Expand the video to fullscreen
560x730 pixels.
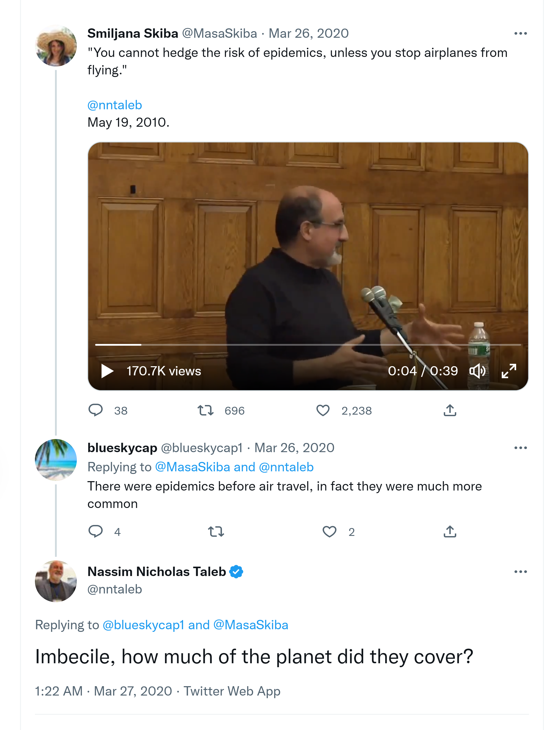point(509,371)
